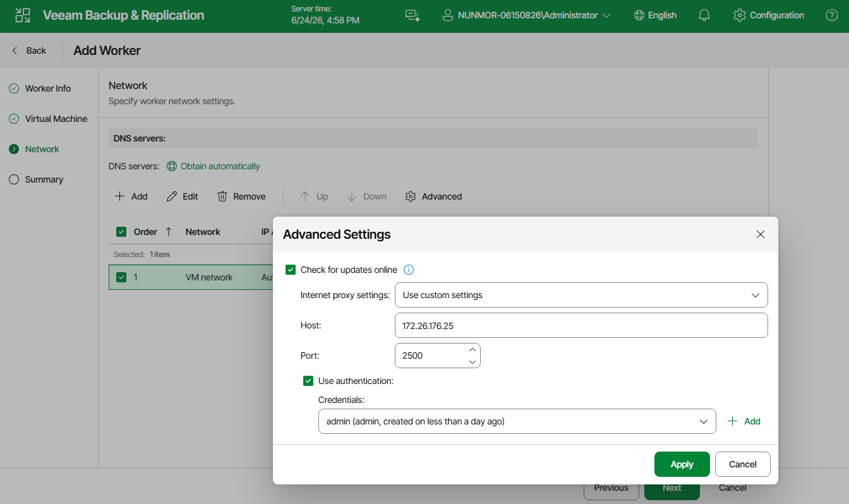Viewport: 849px width, 504px height.
Task: Open the AI assistant chat icon
Action: coord(412,15)
